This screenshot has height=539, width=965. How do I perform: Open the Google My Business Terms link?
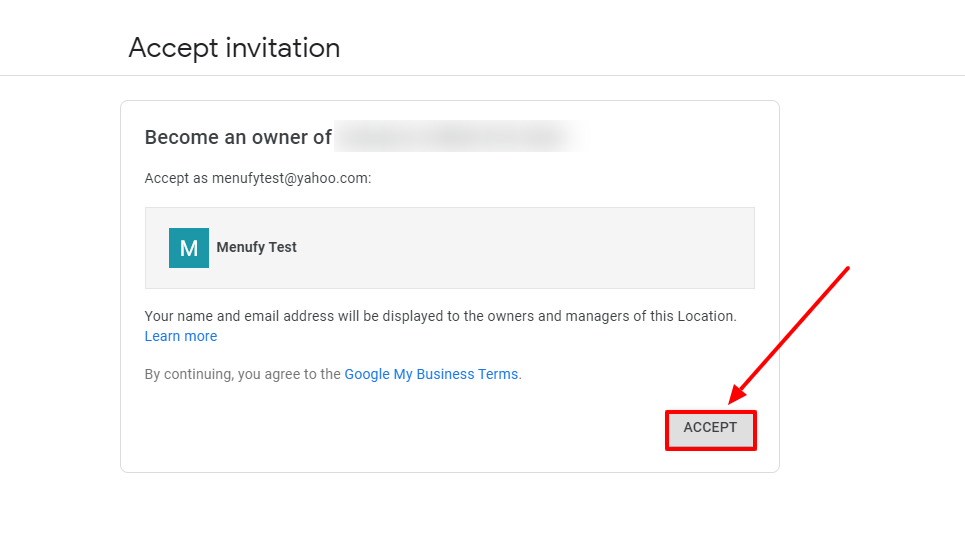pos(431,374)
